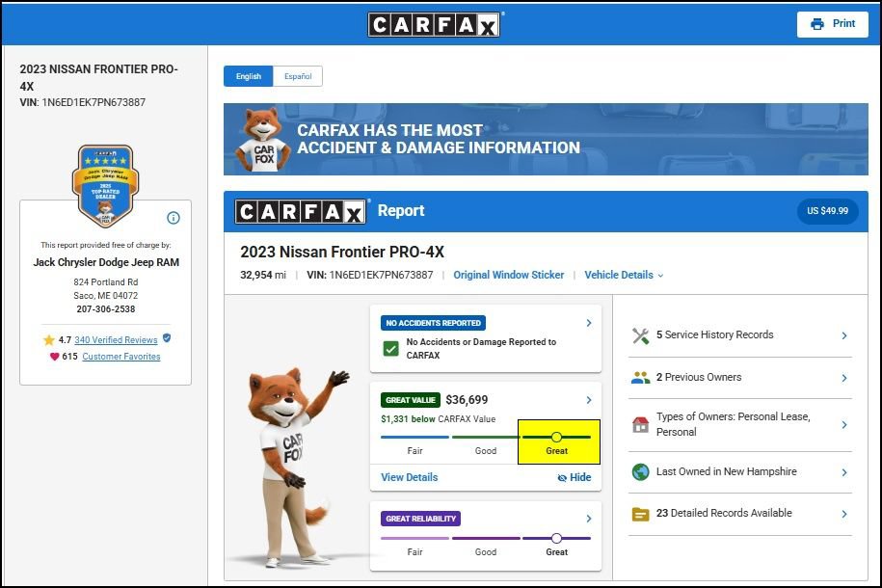The width and height of the screenshot is (882, 588).
Task: Click the 824 Portland Rd address
Action: pos(106,281)
